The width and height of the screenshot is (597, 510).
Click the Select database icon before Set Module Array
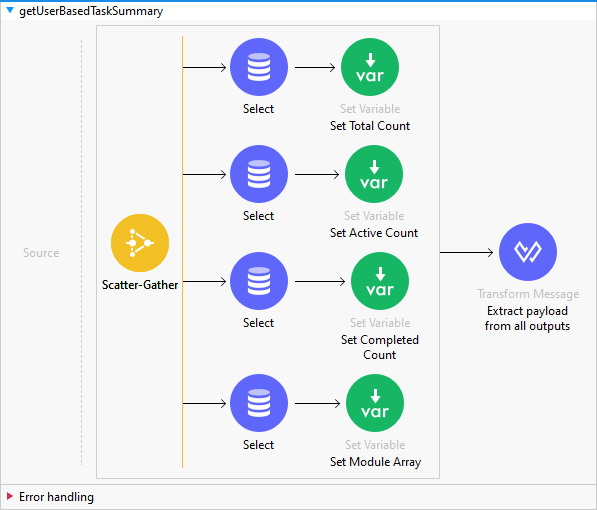[259, 403]
